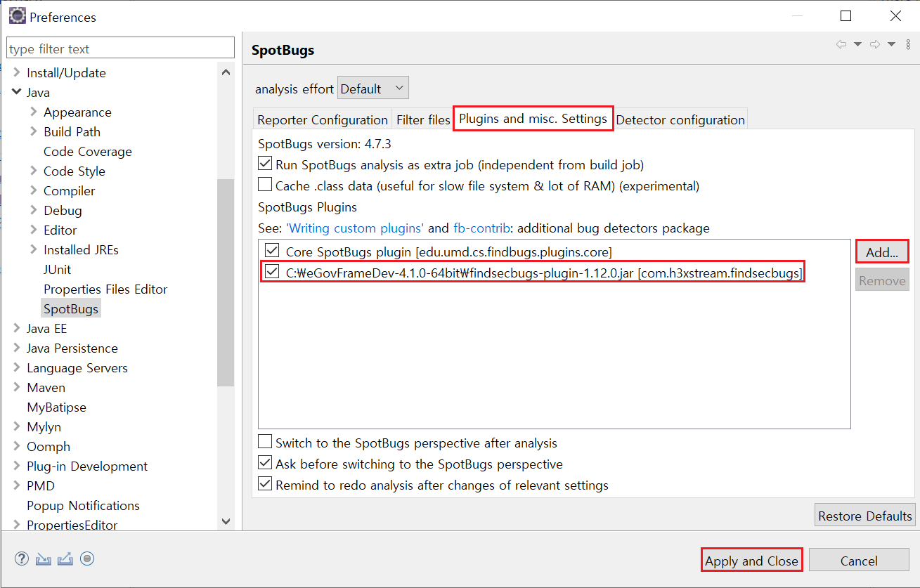Expand the Maven tree node
Image resolution: width=920 pixels, height=588 pixels.
[x=16, y=387]
